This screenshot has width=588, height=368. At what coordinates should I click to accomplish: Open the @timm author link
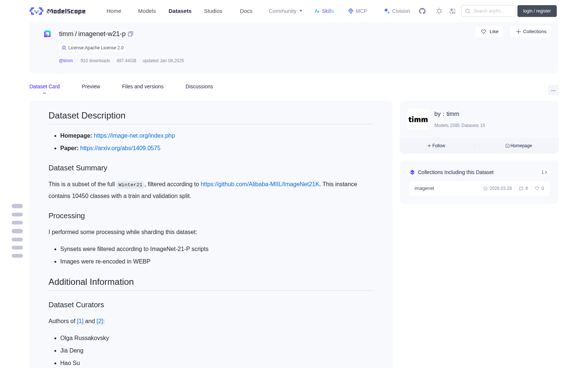[66, 61]
